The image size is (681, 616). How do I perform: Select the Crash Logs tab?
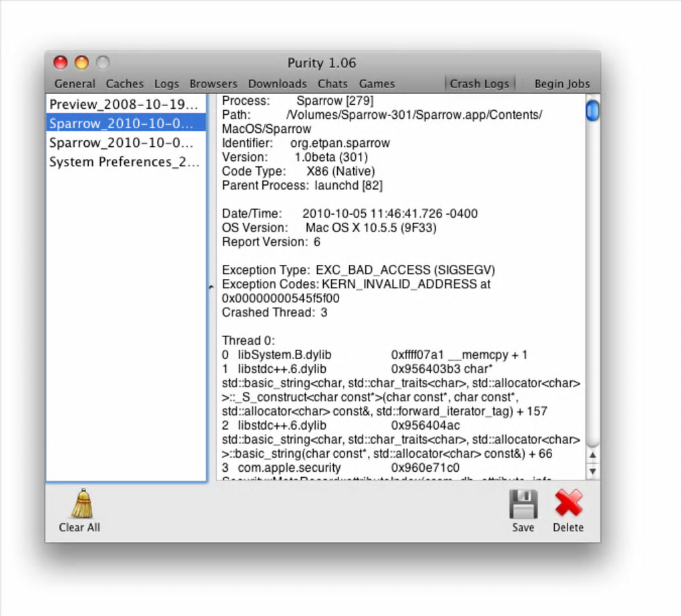(479, 83)
